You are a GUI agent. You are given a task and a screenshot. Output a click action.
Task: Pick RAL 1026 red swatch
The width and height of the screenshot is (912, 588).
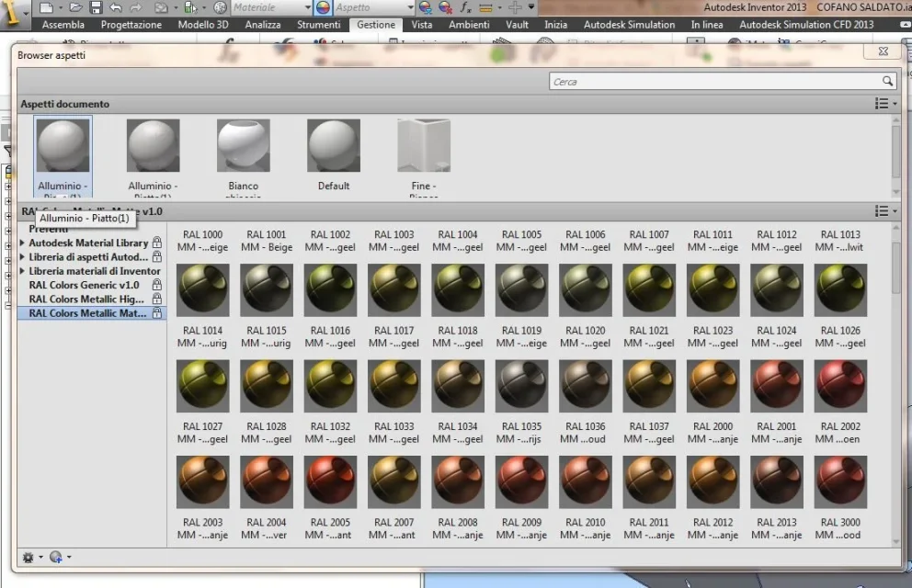click(x=840, y=386)
